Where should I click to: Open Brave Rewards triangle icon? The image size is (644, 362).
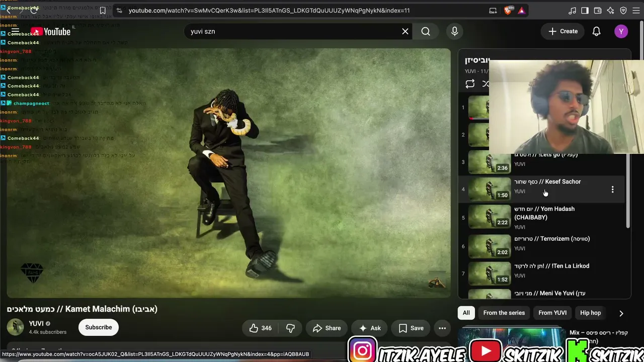point(521,11)
